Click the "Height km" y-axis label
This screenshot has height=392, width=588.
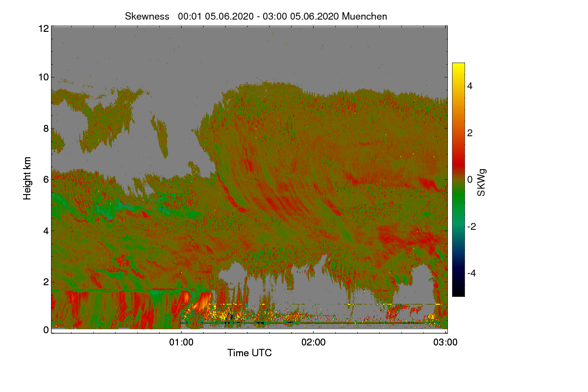pos(27,178)
